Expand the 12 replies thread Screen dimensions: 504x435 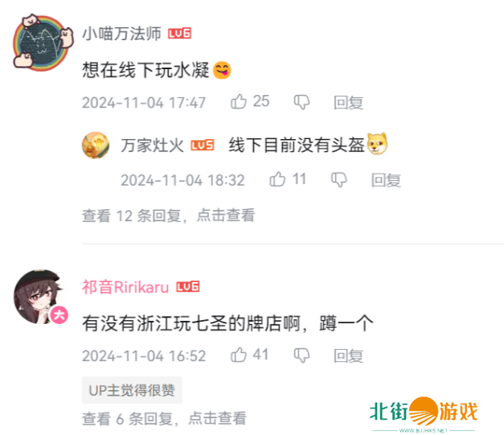[169, 215]
